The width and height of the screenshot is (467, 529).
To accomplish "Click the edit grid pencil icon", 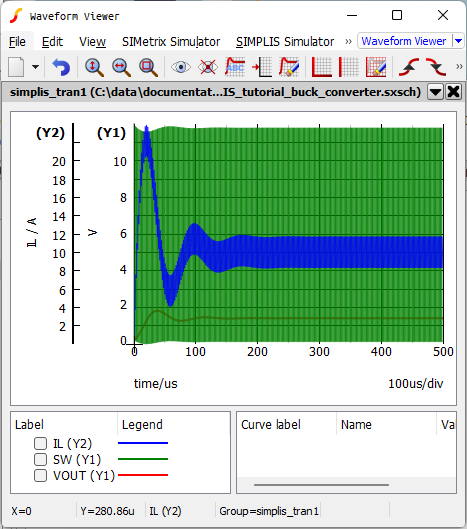I will point(376,67).
